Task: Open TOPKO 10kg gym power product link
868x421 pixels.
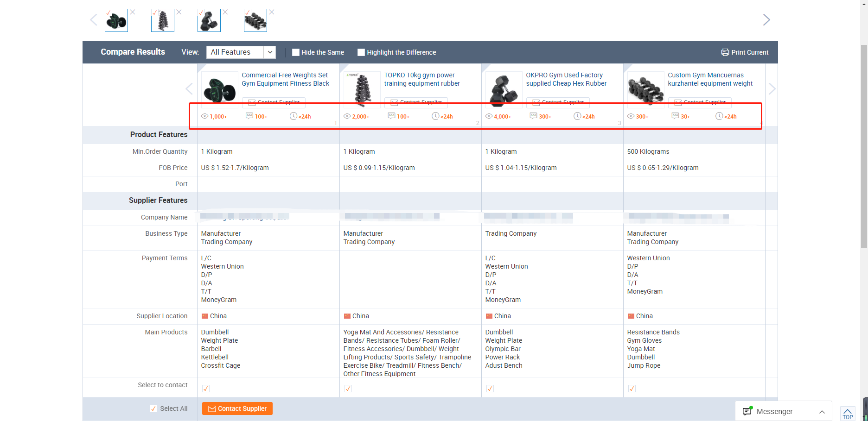Action: (x=422, y=79)
